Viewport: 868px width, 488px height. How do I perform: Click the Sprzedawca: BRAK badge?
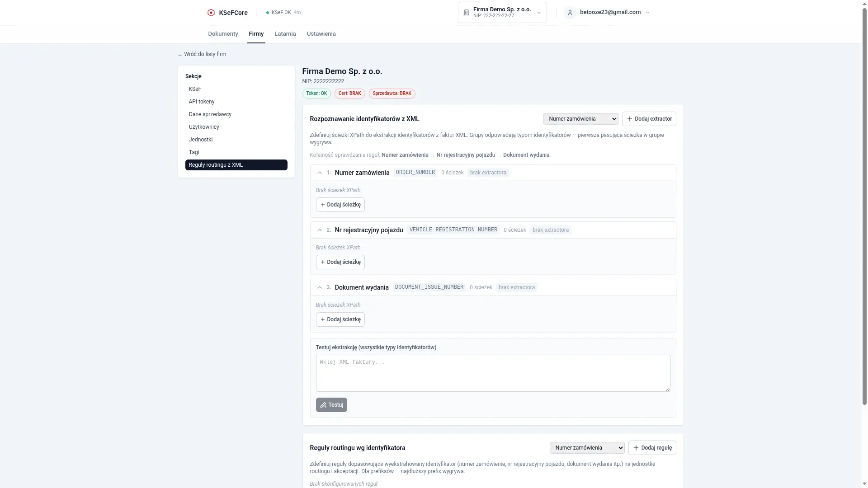click(392, 94)
